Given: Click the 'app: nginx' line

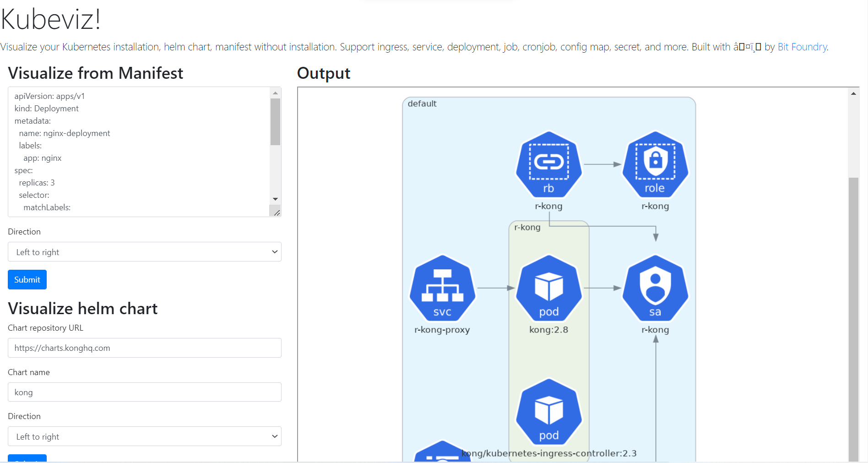Looking at the screenshot, I should click(42, 158).
